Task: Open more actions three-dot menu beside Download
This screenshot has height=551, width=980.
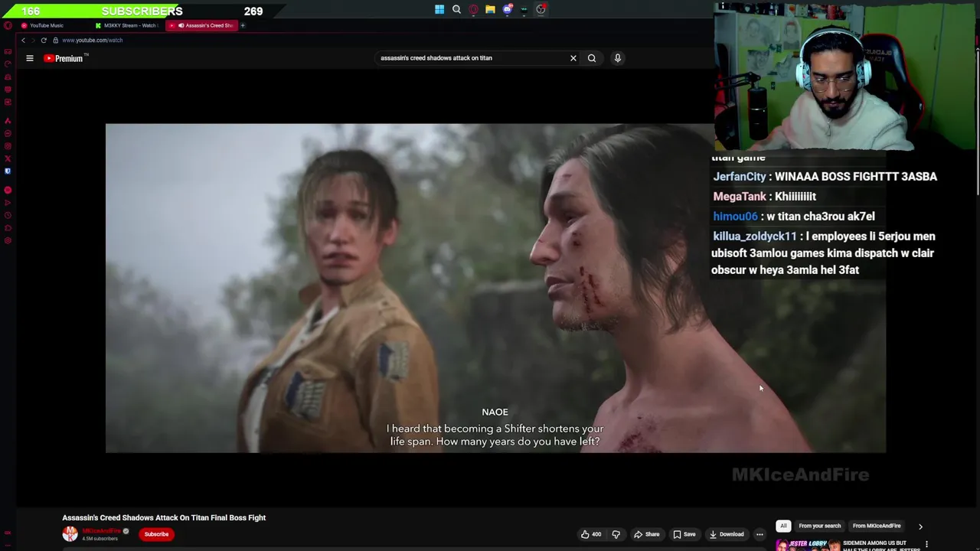Action: click(759, 534)
